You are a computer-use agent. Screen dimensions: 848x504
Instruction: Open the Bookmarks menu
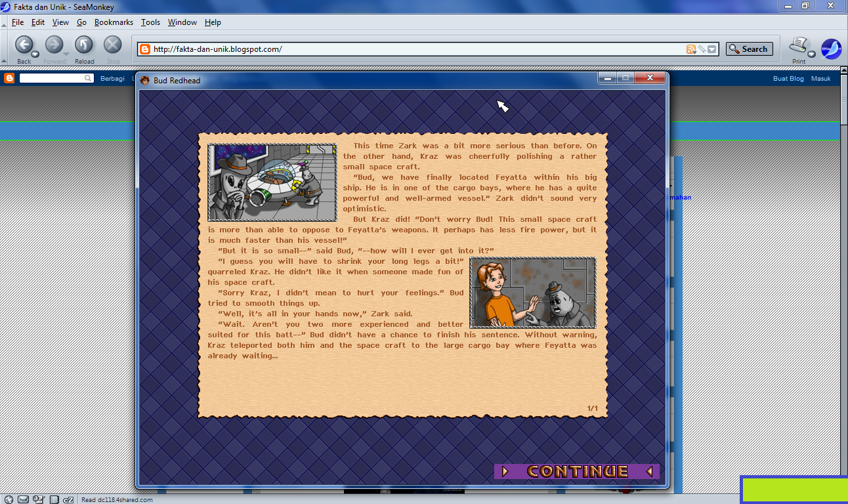[114, 22]
